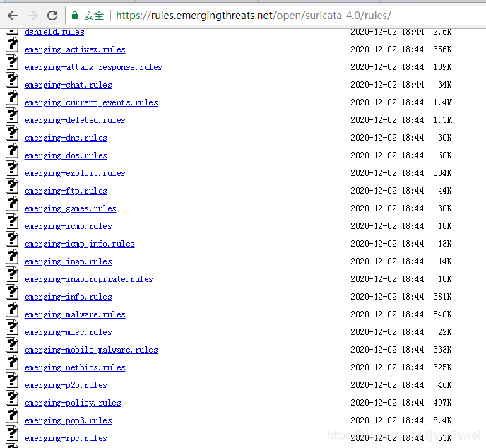Click the 540K size of emerging-malware.rules
Viewport: 486px width, 448px height.
pyautogui.click(x=442, y=314)
